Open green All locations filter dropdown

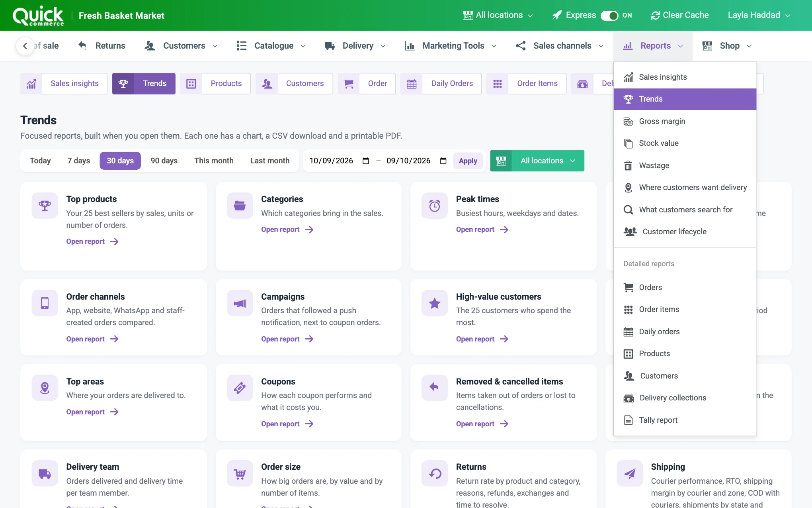click(x=537, y=161)
